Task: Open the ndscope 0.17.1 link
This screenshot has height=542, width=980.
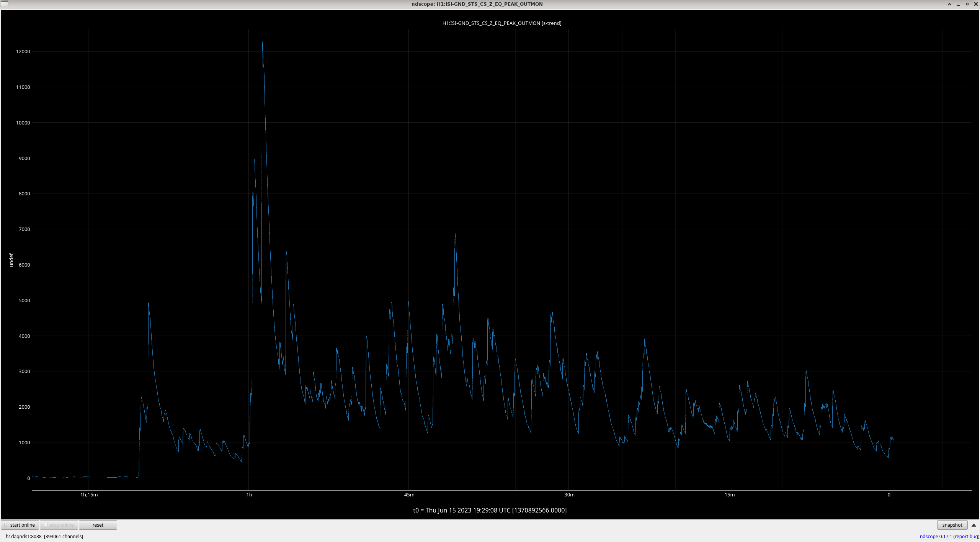Action: click(x=936, y=536)
